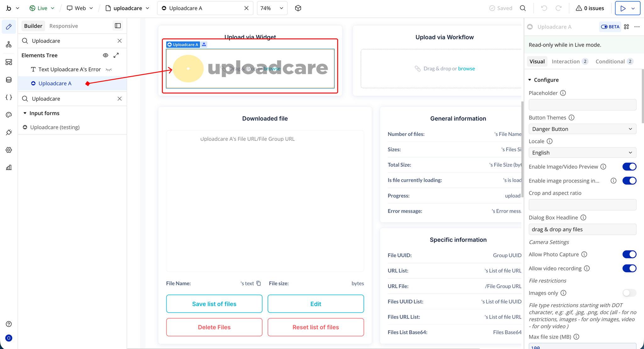The height and width of the screenshot is (349, 644).
Task: Open the 0 issues checker
Action: (590, 8)
